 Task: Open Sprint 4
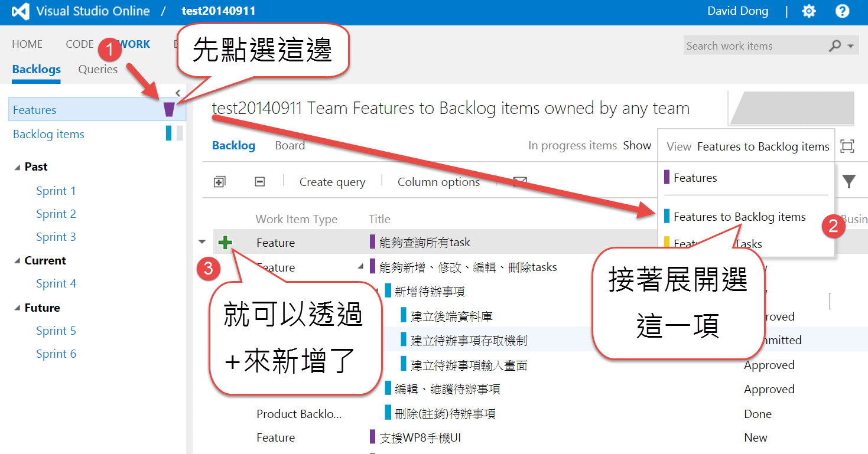pyautogui.click(x=56, y=283)
